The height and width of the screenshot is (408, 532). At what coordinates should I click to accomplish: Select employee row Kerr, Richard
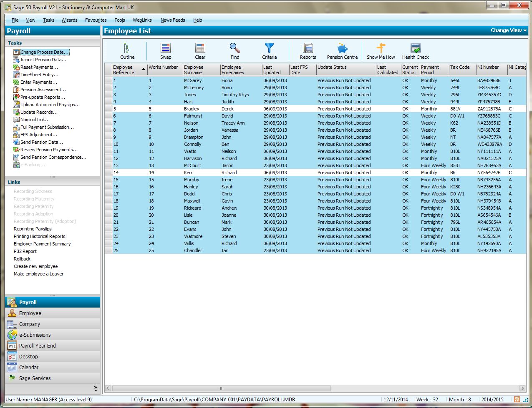[315, 173]
